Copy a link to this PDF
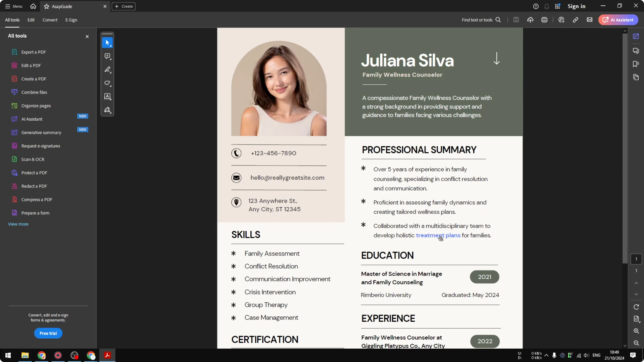The width and height of the screenshot is (644, 362). [x=576, y=20]
